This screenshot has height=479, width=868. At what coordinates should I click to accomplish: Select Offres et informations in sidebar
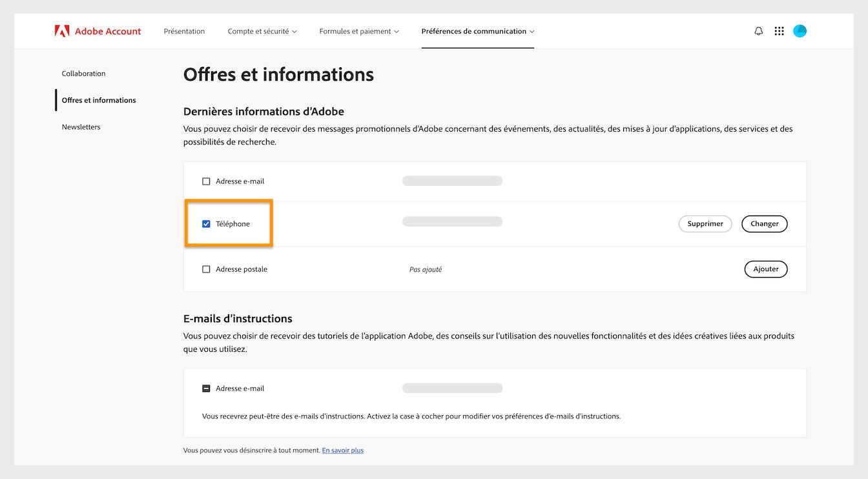[x=99, y=100]
